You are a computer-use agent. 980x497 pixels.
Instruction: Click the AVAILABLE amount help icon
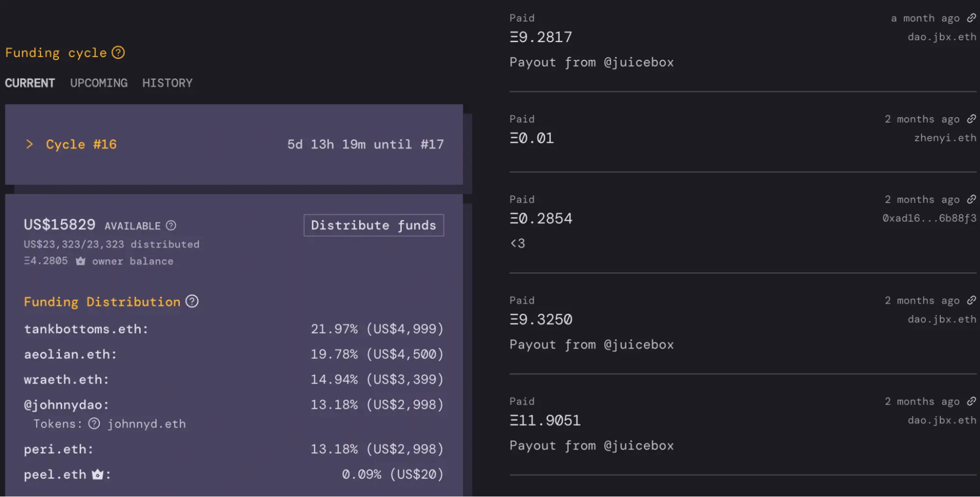click(x=171, y=226)
